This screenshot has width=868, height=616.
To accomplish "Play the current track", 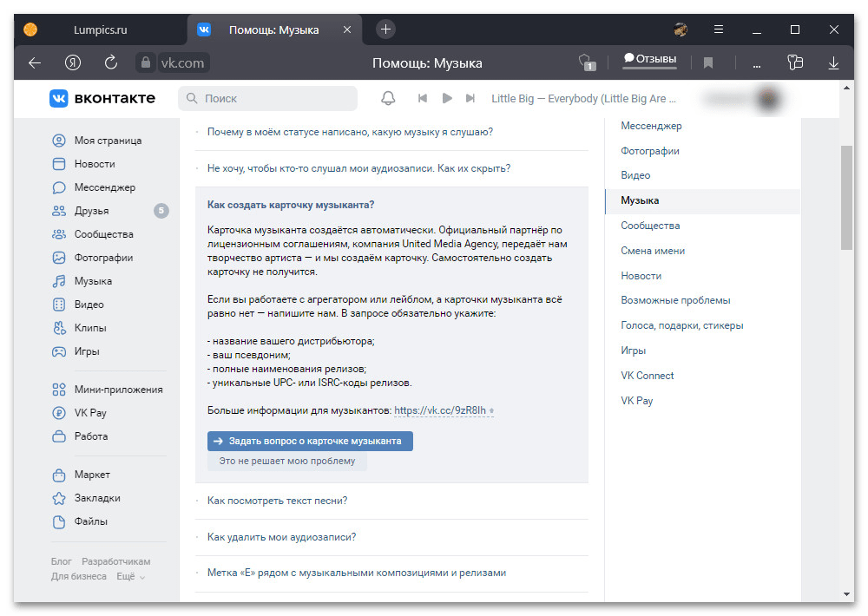I will pos(447,99).
